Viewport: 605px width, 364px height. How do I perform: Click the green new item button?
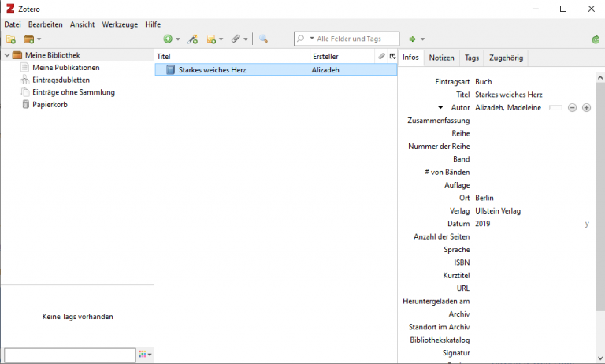[x=168, y=39]
